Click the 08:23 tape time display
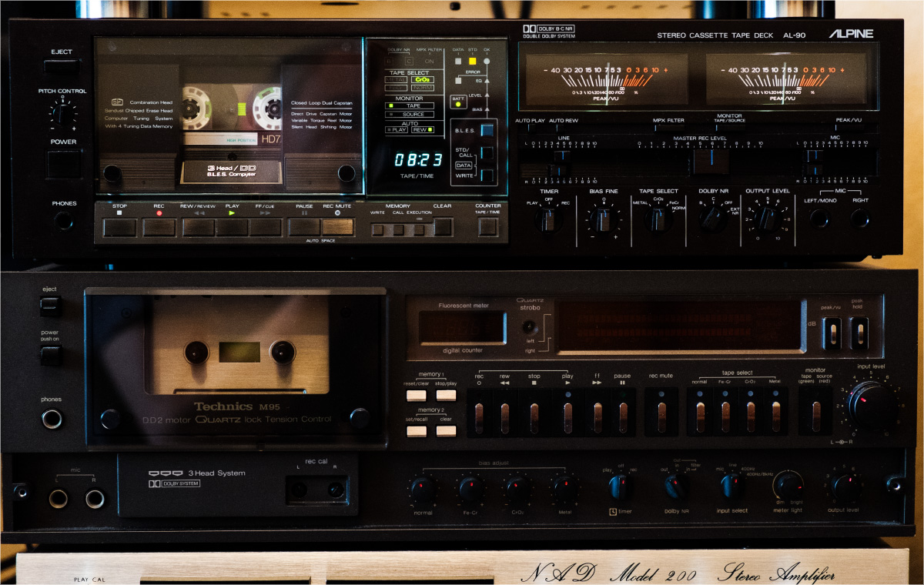 (419, 160)
